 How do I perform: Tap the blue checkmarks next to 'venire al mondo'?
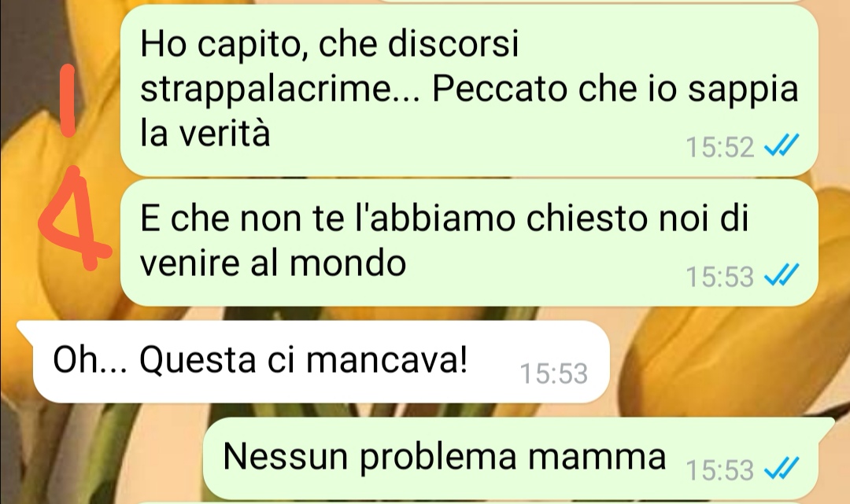pos(782,274)
